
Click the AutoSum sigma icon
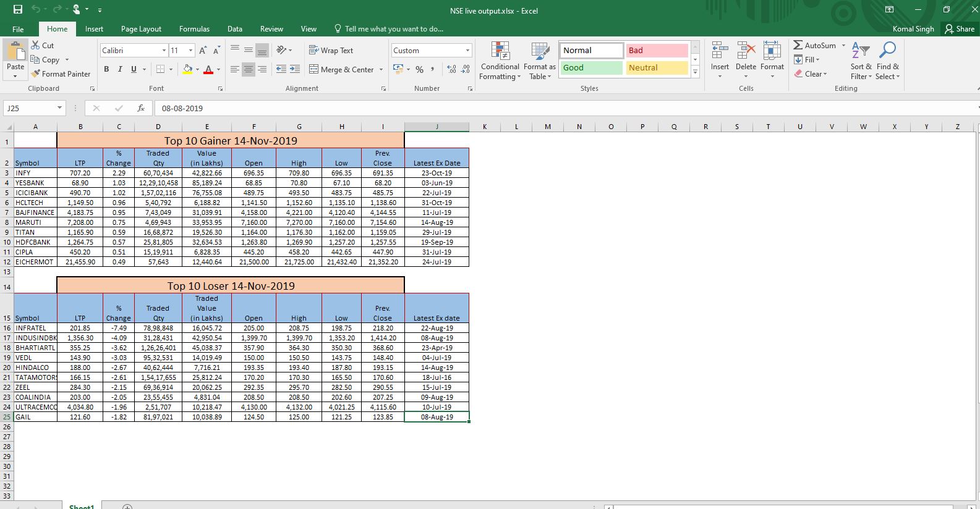pyautogui.click(x=798, y=45)
